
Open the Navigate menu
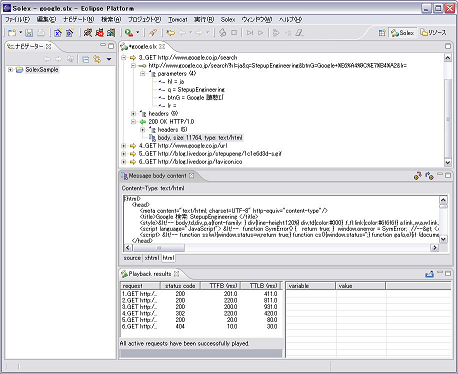79,20
